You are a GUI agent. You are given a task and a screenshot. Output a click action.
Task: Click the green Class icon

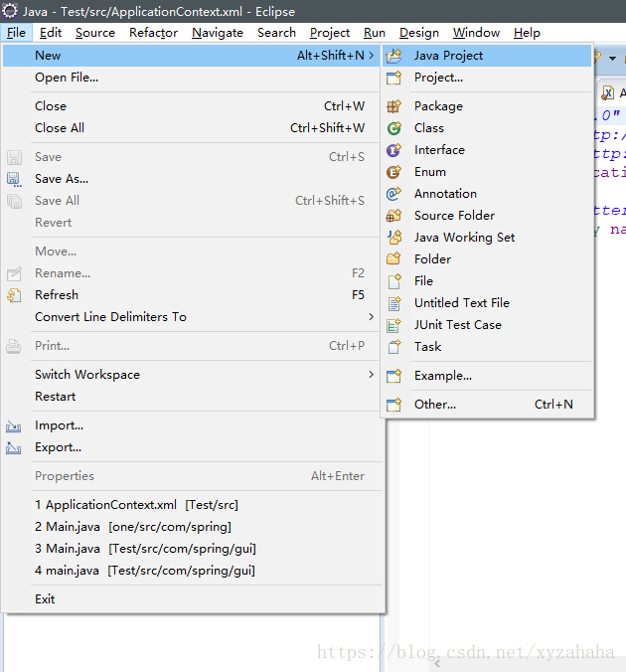(393, 128)
